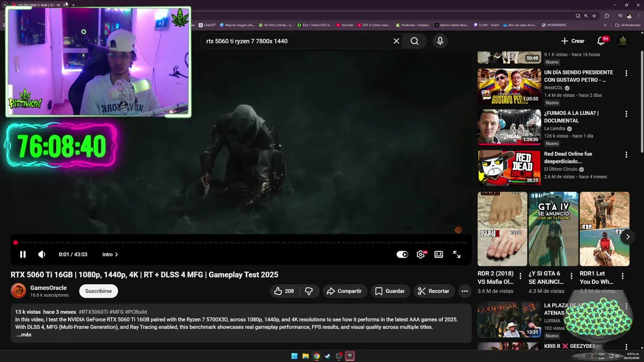Open Gustavo Petro video thumbnail
Screen dimensions: 644x362
pos(509,86)
